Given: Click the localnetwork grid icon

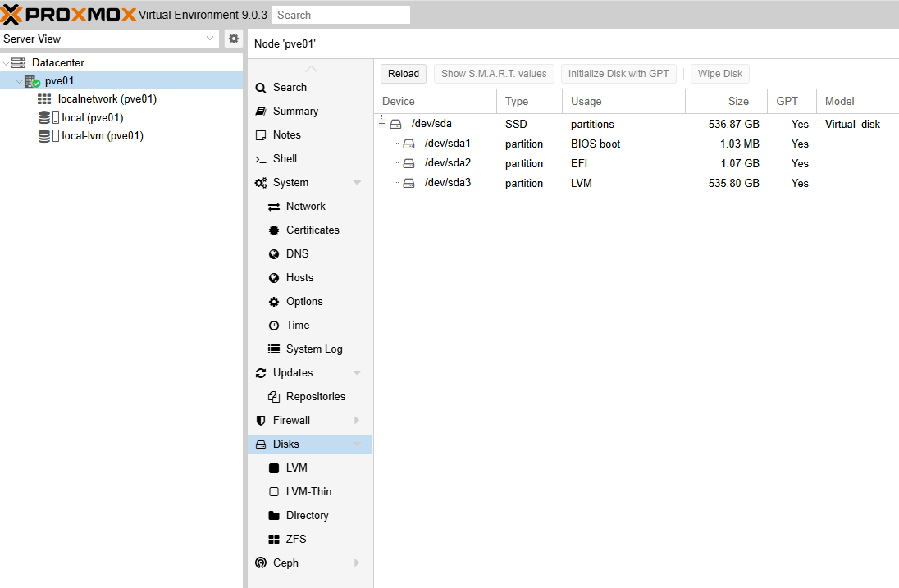Looking at the screenshot, I should (44, 99).
